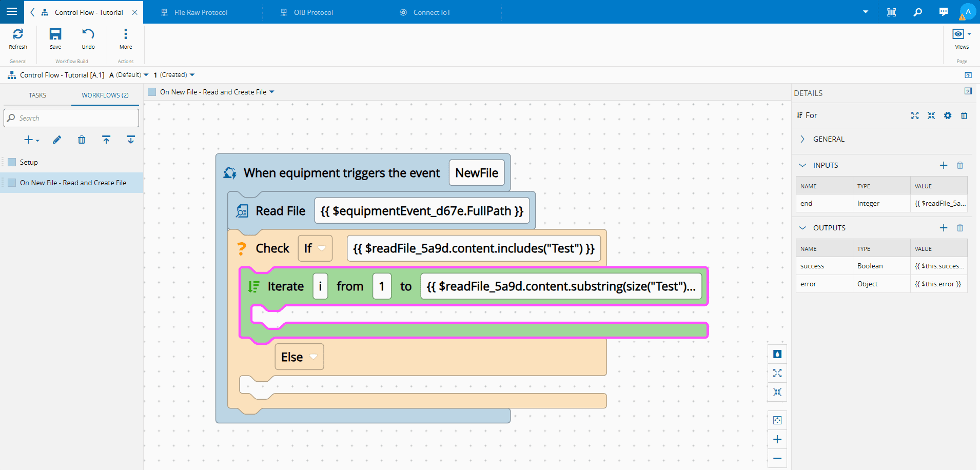This screenshot has height=470, width=980.
Task: Open the Else dropdown in Check block
Action: [299, 357]
